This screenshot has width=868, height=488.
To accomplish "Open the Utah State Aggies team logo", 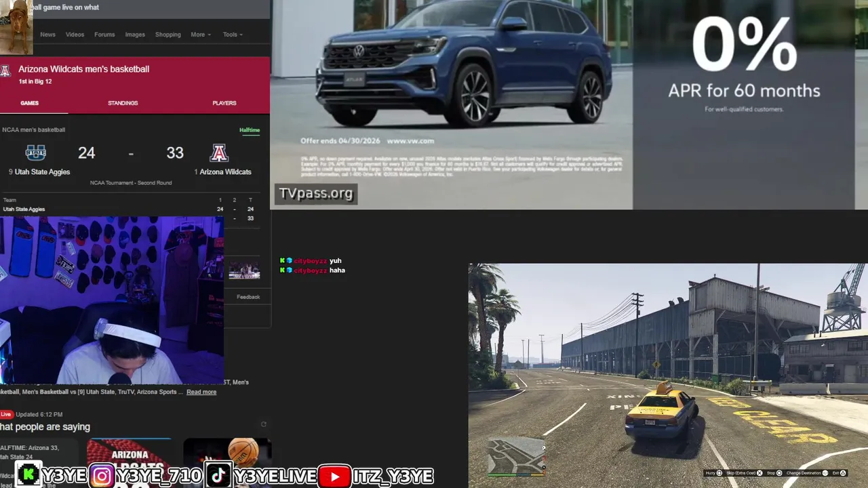I will pyautogui.click(x=36, y=152).
